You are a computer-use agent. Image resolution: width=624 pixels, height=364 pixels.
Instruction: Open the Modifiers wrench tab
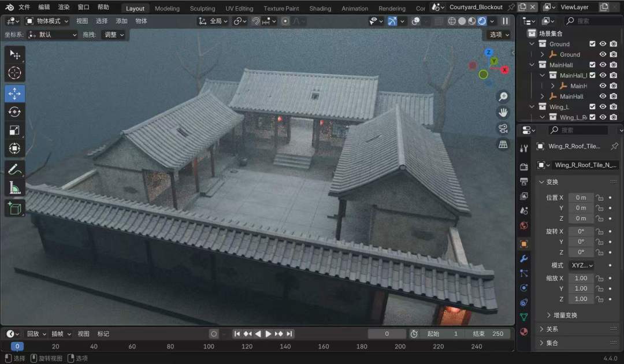tap(524, 259)
